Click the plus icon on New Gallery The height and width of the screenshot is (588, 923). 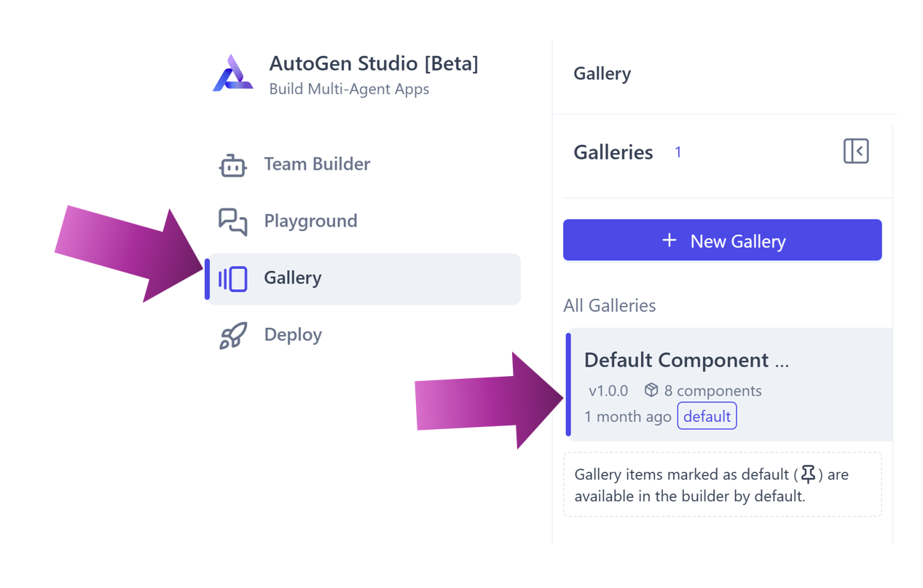[x=669, y=240]
